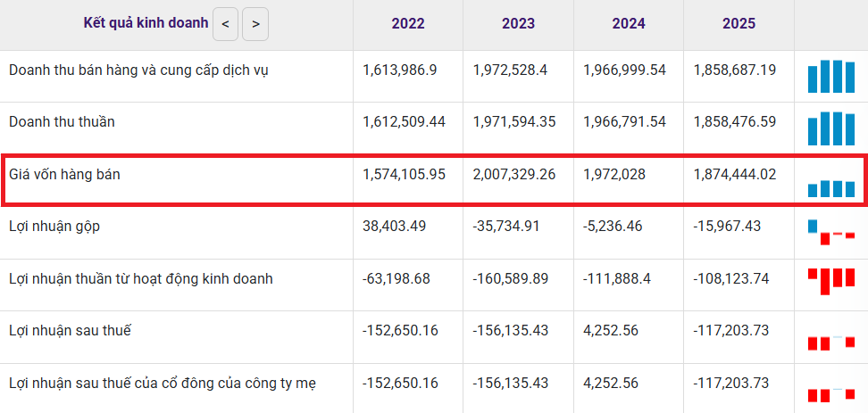Viewport: 868px width, 413px height.
Task: Click the Lợi nhuận gộp mini chart
Action: pyautogui.click(x=830, y=231)
